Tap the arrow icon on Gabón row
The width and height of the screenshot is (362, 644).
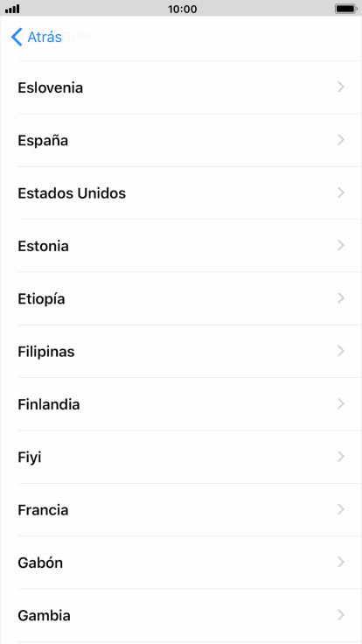(341, 562)
